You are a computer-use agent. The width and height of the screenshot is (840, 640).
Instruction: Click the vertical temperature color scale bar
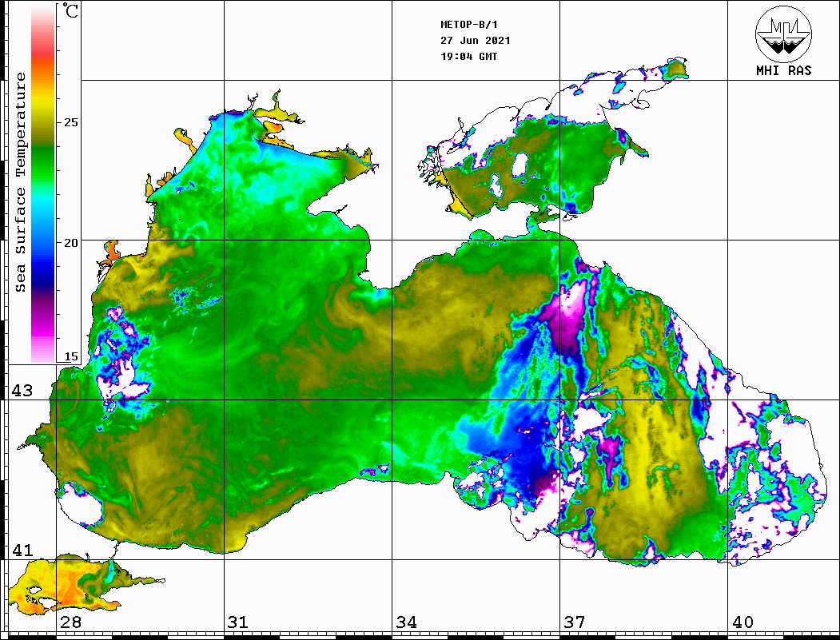[42, 184]
